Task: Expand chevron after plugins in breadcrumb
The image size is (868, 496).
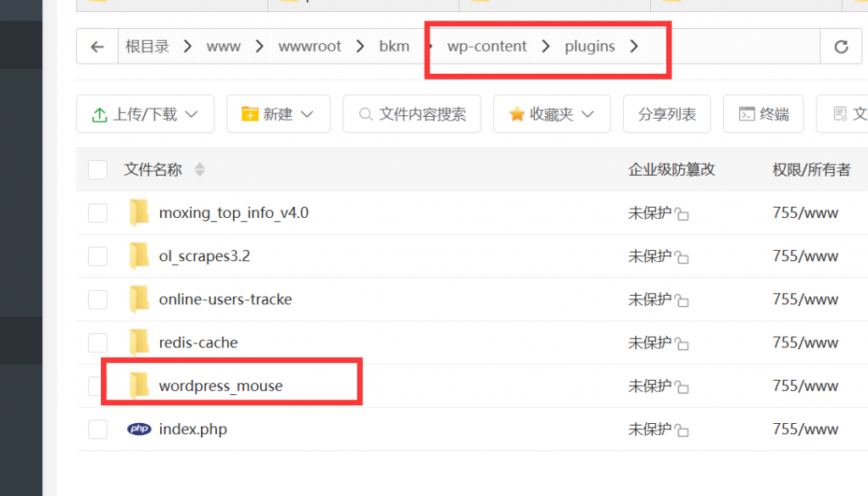Action: pyautogui.click(x=634, y=47)
